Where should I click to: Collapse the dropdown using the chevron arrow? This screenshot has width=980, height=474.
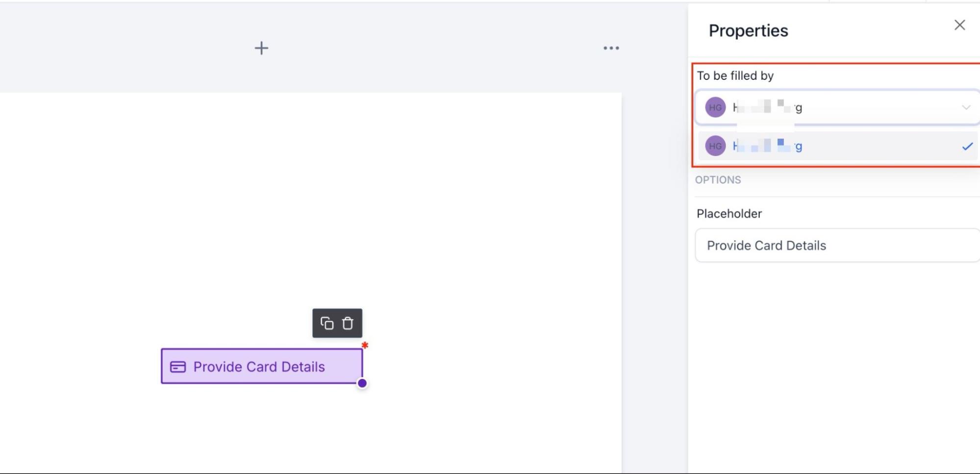point(966,107)
